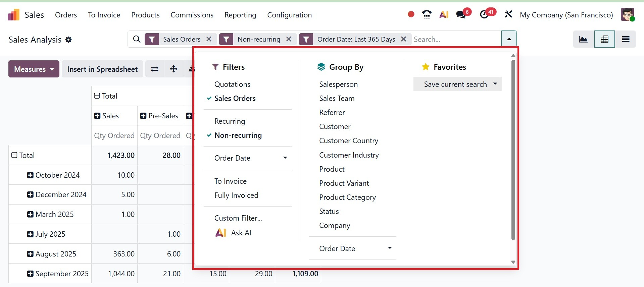The width and height of the screenshot is (644, 287).
Task: Open the AI assistant in top bar
Action: pyautogui.click(x=444, y=14)
